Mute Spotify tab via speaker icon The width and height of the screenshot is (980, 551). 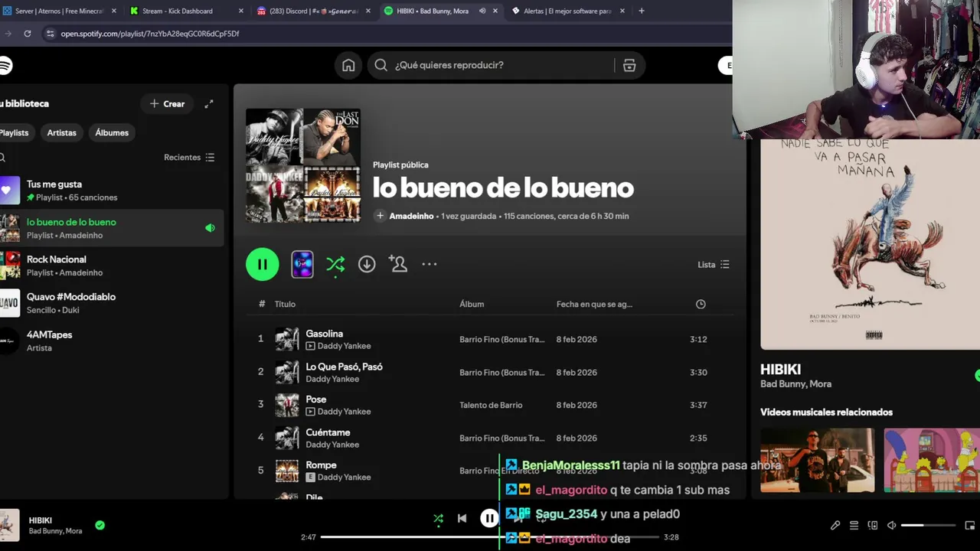point(482,11)
